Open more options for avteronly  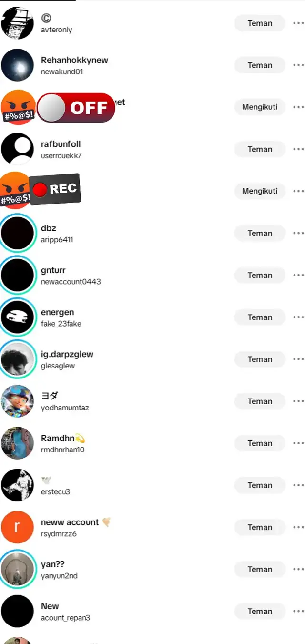tap(299, 23)
